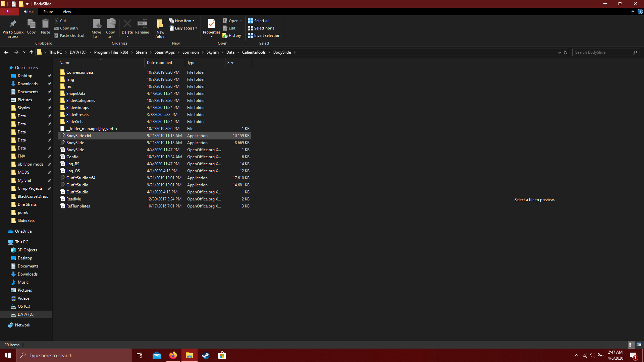The width and height of the screenshot is (644, 362).
Task: Open 3D Objects under This PC
Action: coord(27,250)
